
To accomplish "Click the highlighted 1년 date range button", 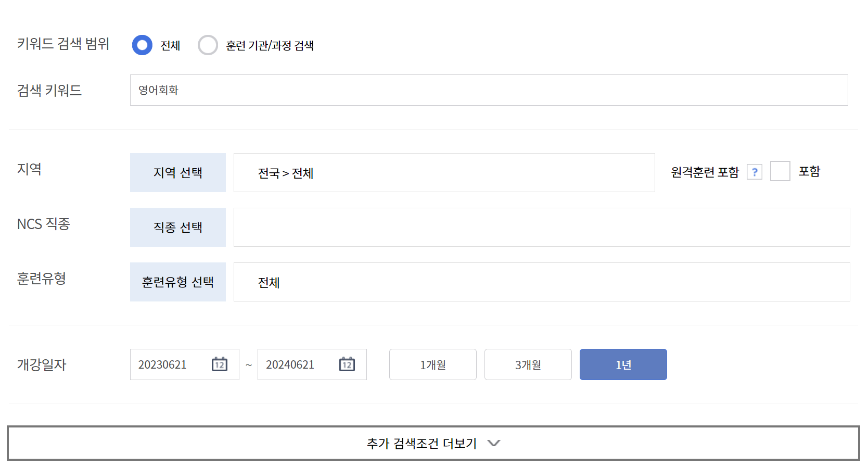I will (623, 364).
